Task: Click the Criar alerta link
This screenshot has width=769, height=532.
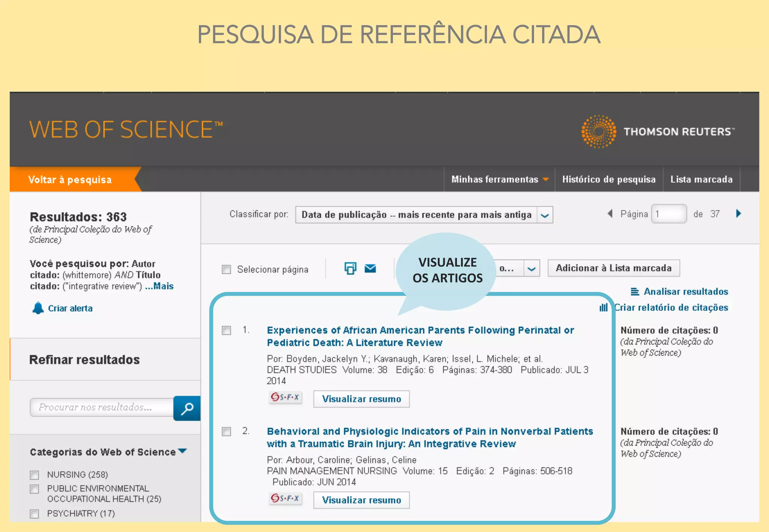Action: click(x=70, y=308)
